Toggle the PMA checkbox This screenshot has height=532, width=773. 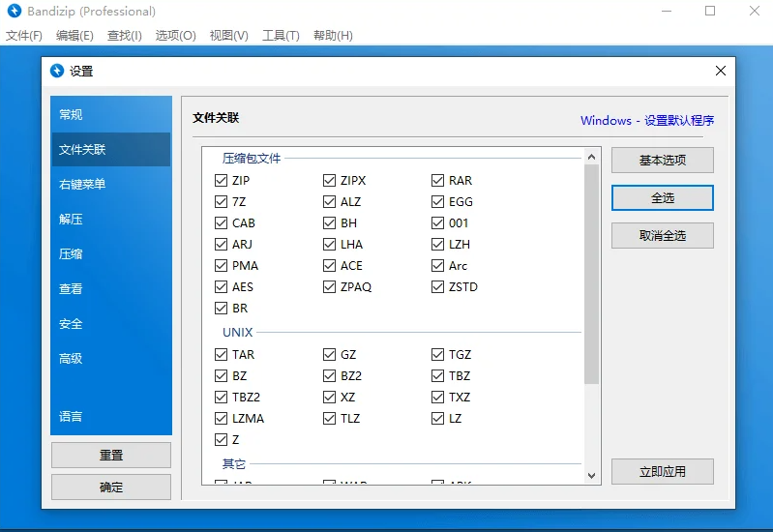click(221, 265)
